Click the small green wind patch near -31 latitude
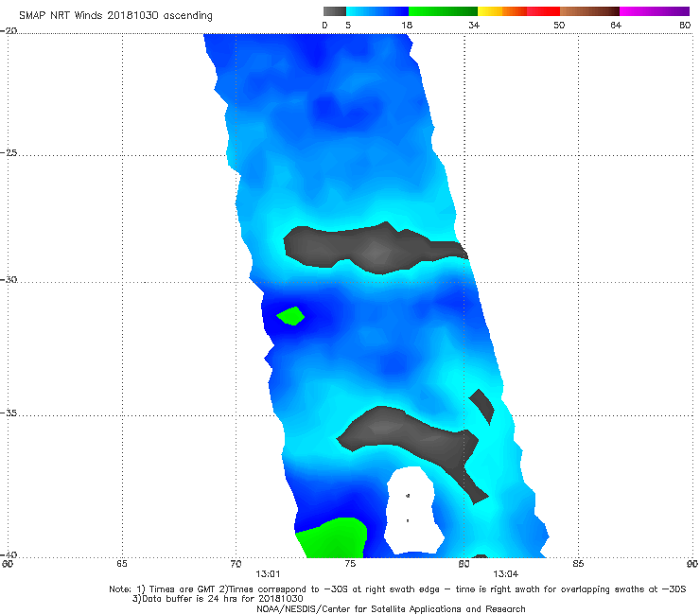The height and width of the screenshot is (615, 700). point(291,316)
